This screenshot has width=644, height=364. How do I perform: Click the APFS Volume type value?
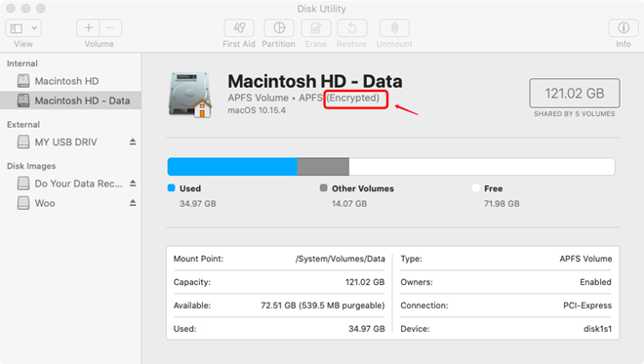point(585,259)
